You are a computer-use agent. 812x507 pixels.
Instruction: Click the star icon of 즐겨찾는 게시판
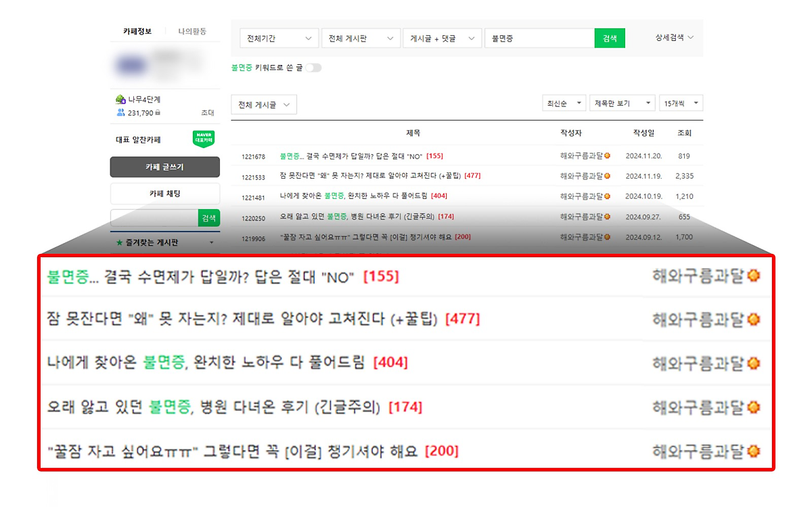(120, 242)
